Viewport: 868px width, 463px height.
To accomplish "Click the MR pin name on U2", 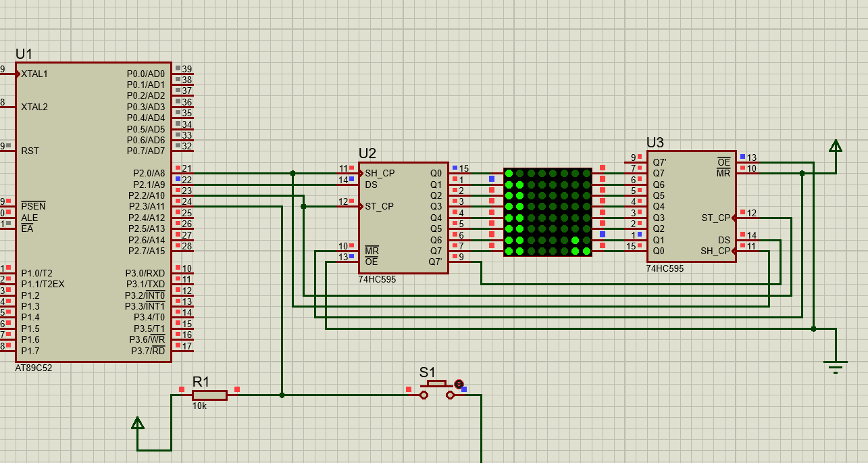I will 372,250.
